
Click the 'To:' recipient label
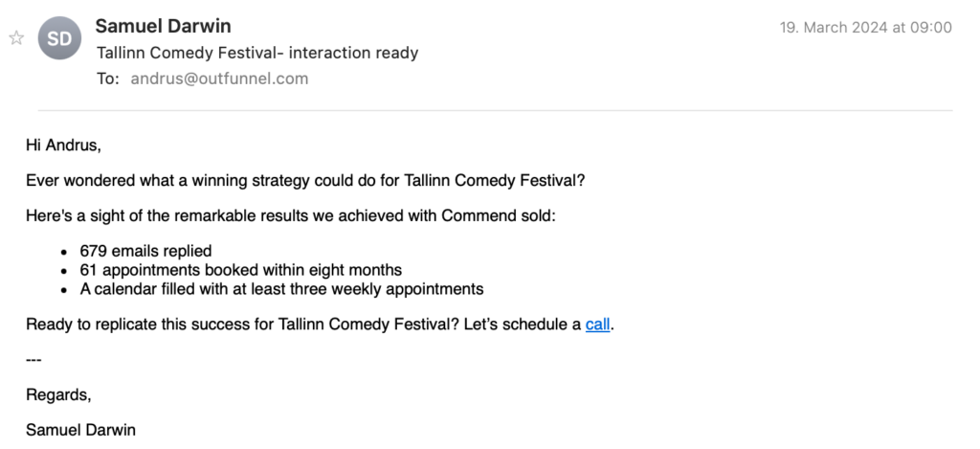(x=107, y=79)
